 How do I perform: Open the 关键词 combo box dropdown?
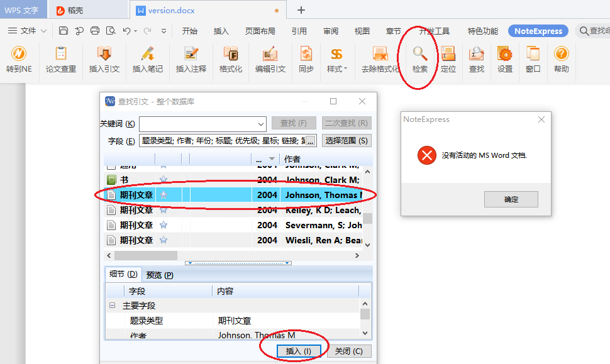[x=260, y=124]
